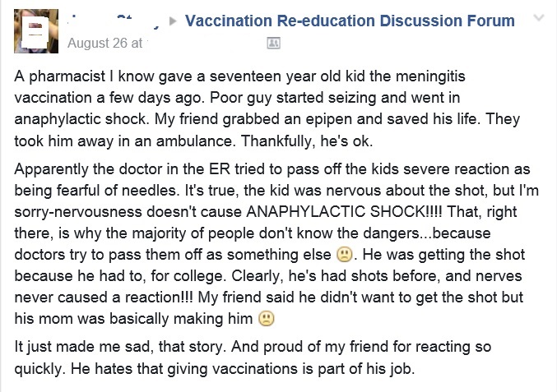Click the sentence ending 'part of his job.'
Image resolution: width=557 pixels, height=392 pixels.
[243, 369]
